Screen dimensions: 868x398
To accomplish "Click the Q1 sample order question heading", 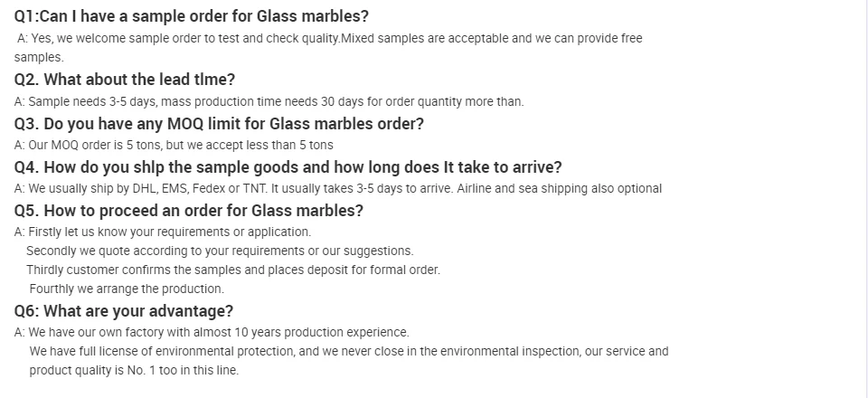I will pos(192,16).
